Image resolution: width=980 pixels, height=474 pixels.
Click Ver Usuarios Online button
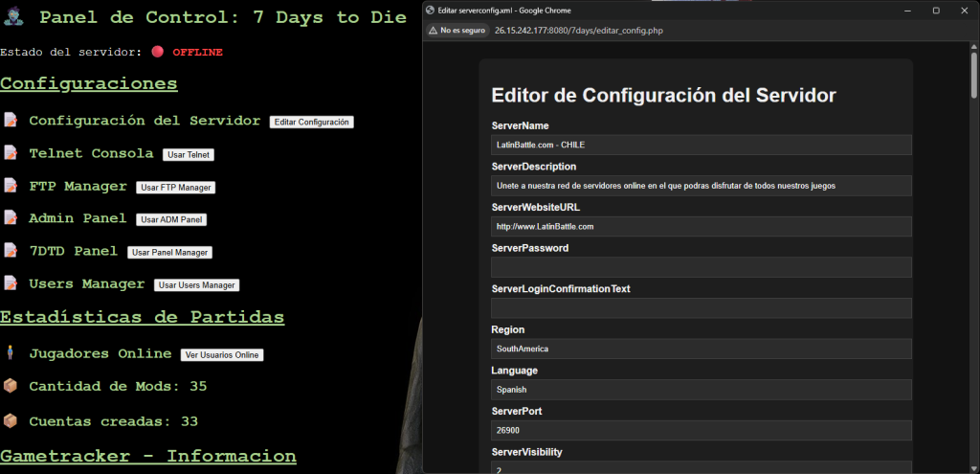(222, 354)
